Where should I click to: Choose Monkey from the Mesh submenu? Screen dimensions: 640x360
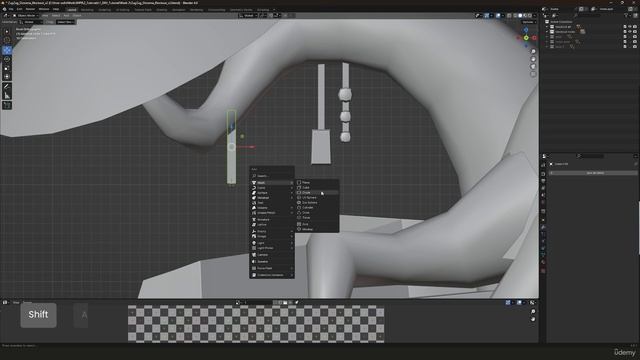click(317, 229)
